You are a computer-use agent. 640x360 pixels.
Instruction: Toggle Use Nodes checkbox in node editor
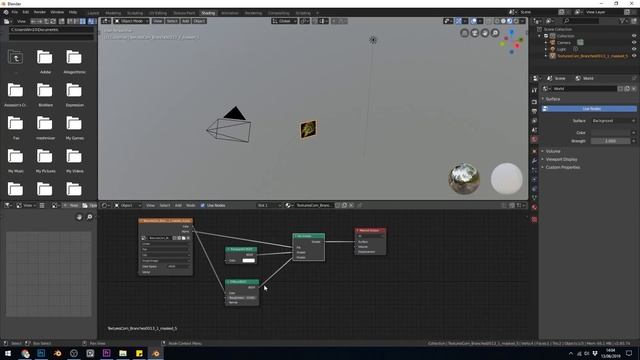[x=202, y=205]
